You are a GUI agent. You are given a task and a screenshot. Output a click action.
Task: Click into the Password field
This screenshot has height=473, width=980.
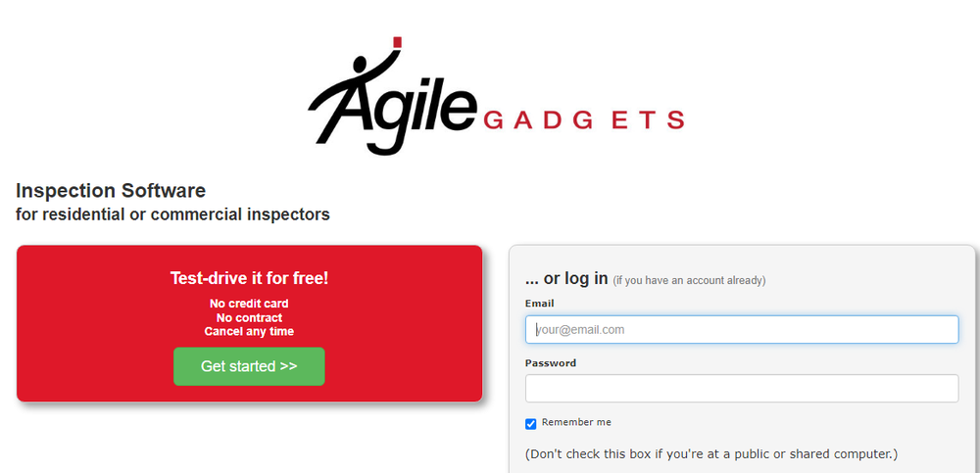[x=742, y=389]
